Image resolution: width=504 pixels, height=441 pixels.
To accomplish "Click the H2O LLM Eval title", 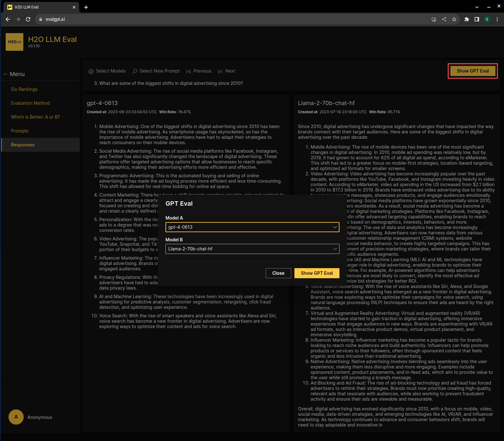I will click(52, 39).
